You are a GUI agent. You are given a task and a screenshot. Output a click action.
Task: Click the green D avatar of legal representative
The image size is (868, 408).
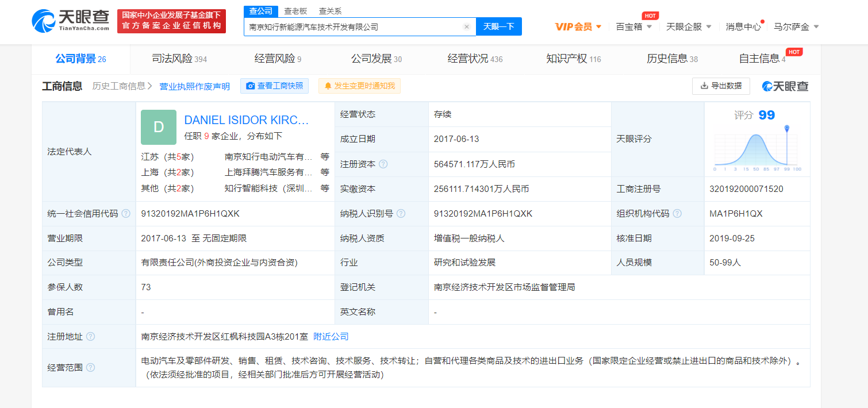pyautogui.click(x=159, y=127)
